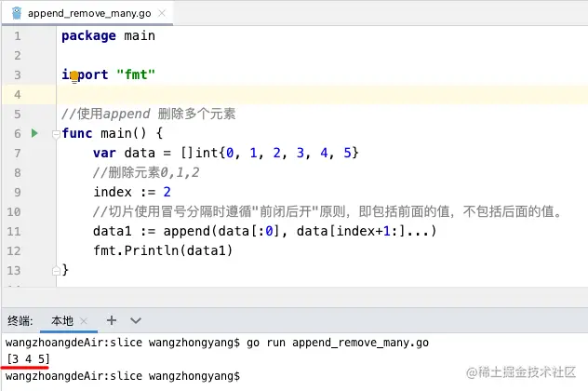
Task: Close the append_remove_many.go editor tab
Action: tap(163, 13)
